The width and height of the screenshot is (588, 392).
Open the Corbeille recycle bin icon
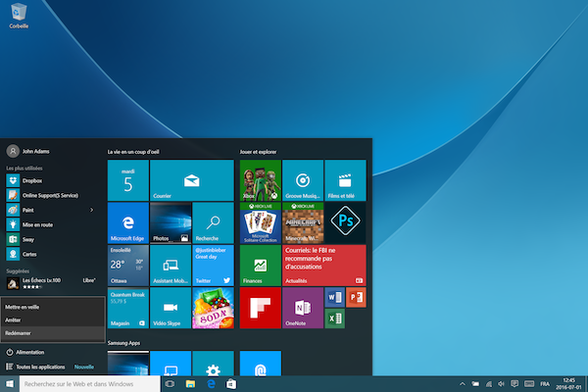click(19, 16)
